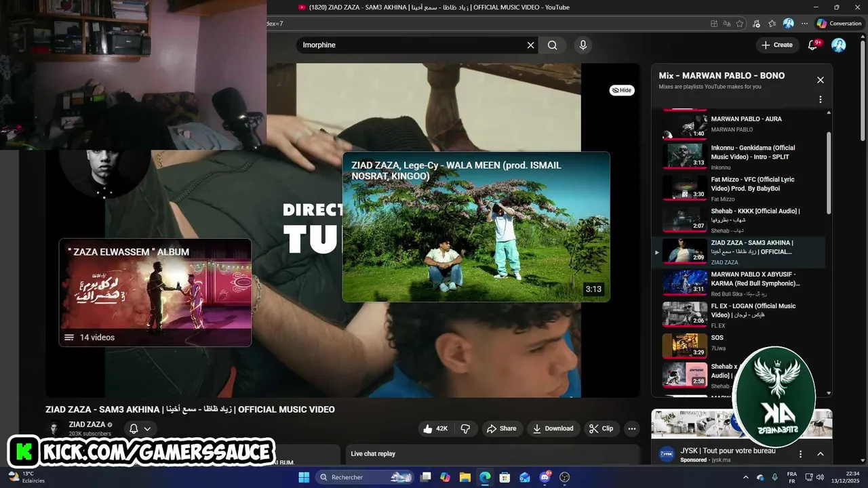Play SOS by 7Liwa from mix
The height and width of the screenshot is (488, 868).
tap(742, 346)
